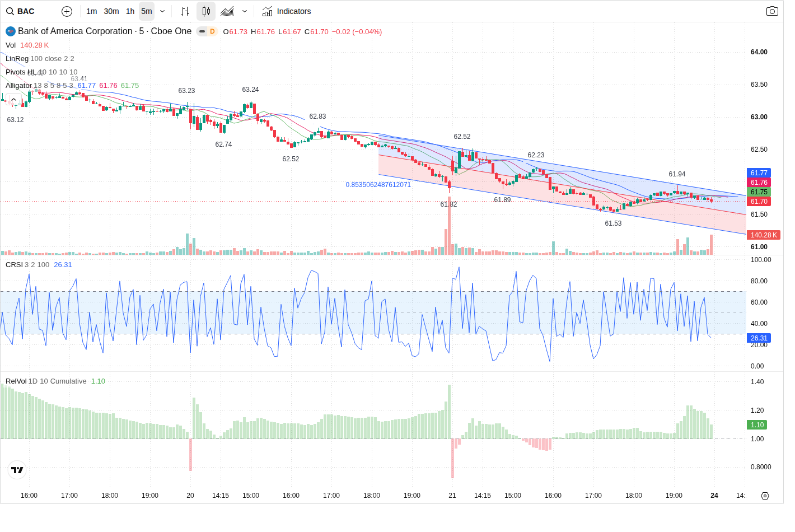Switch chart style to Bars
This screenshot has height=532, width=795.
[x=185, y=11]
